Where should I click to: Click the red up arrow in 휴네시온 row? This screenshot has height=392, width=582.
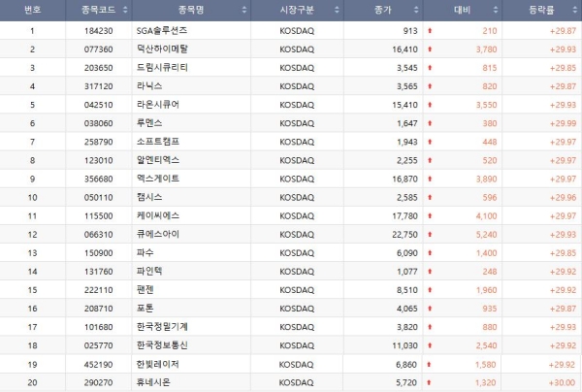[x=429, y=382]
